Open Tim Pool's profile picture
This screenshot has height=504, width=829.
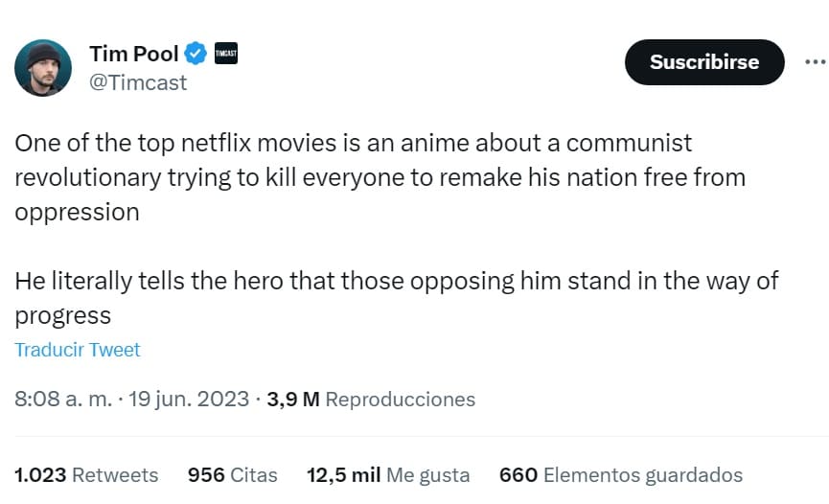[43, 68]
